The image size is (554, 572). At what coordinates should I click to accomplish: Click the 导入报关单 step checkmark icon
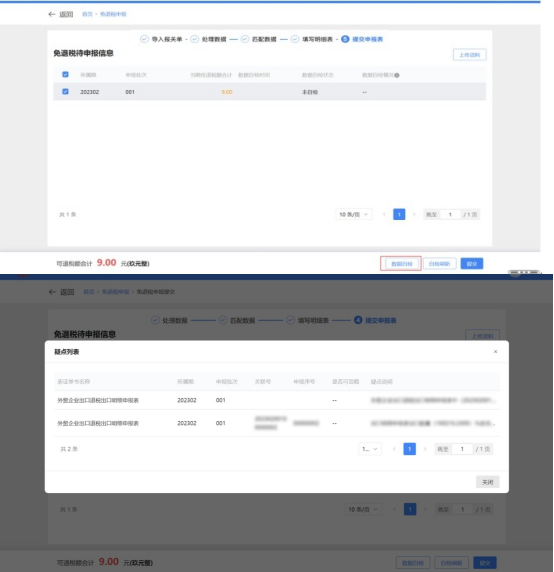click(x=144, y=39)
